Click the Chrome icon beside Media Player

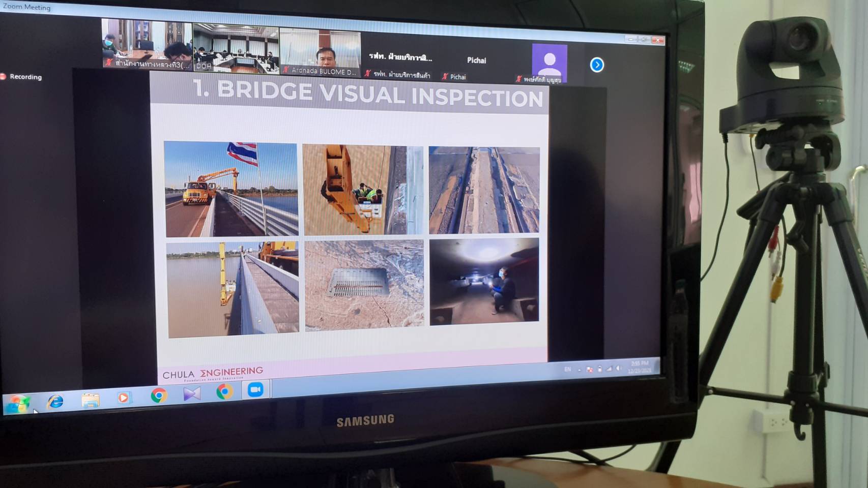click(x=159, y=395)
